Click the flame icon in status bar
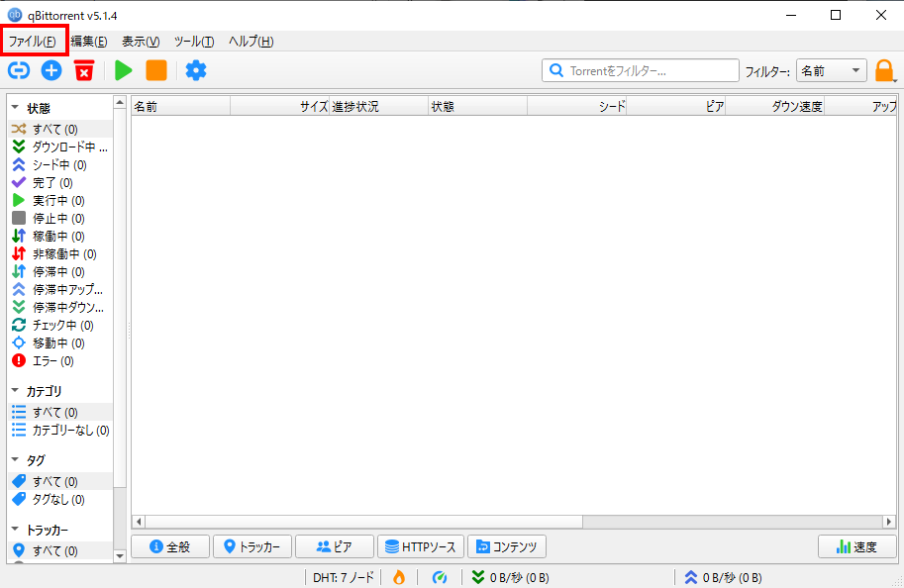The height and width of the screenshot is (588, 904). (x=399, y=577)
